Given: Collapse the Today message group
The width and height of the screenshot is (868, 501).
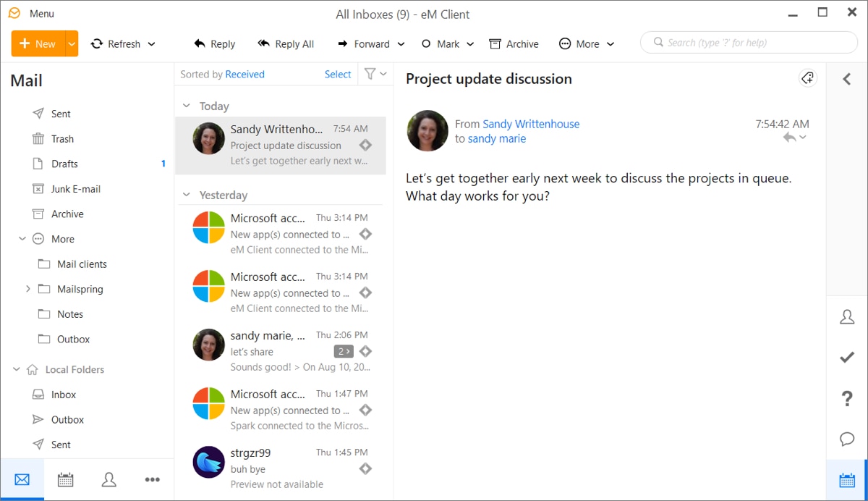Looking at the screenshot, I should point(187,106).
